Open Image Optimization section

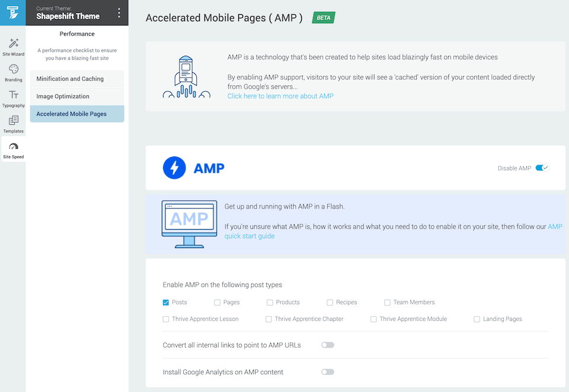[x=77, y=96]
